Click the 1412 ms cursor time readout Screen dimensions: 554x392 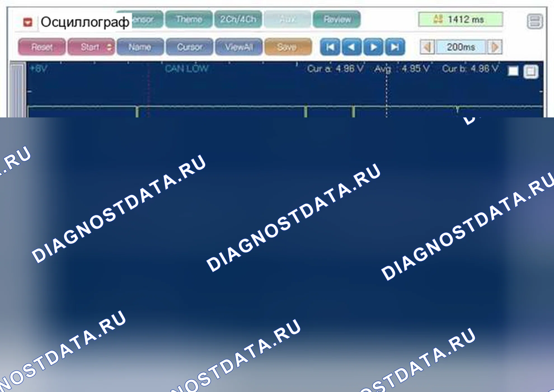point(461,19)
